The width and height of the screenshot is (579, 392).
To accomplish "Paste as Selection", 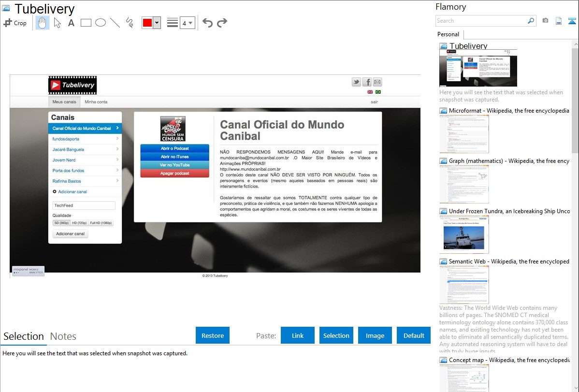I will (x=336, y=335).
